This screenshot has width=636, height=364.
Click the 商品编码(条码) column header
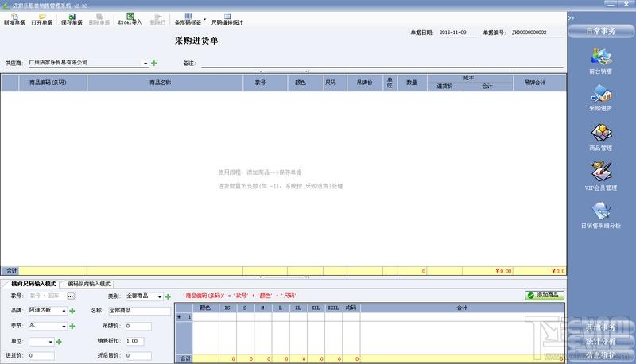(x=52, y=83)
